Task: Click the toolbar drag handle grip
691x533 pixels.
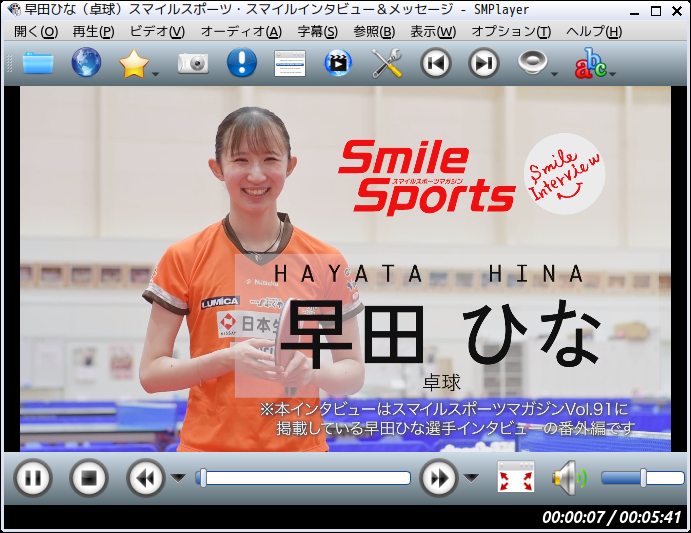Action: coord(9,63)
